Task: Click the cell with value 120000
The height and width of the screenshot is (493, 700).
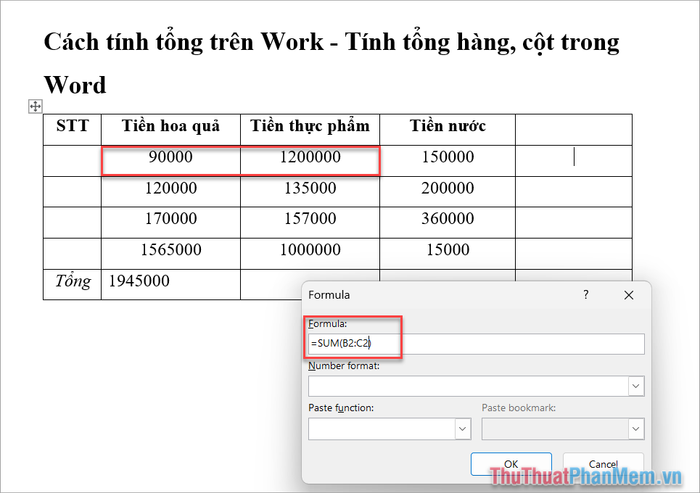Action: point(171,192)
